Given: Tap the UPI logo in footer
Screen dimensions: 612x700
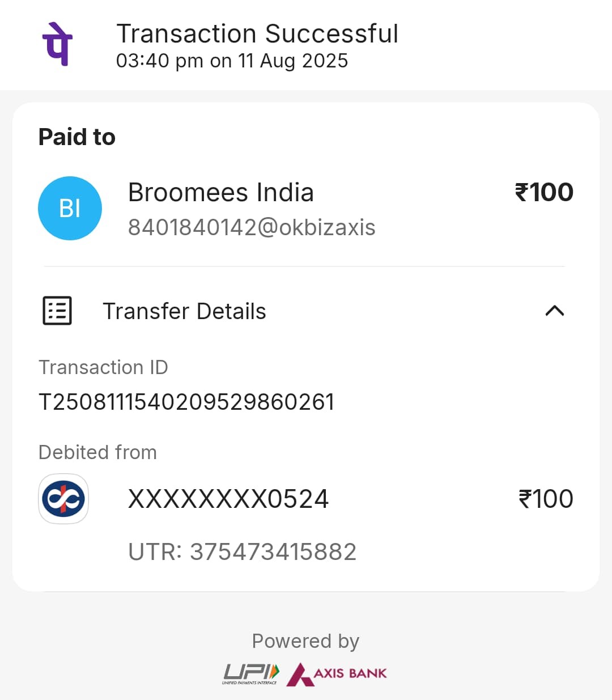Looking at the screenshot, I should (250, 674).
